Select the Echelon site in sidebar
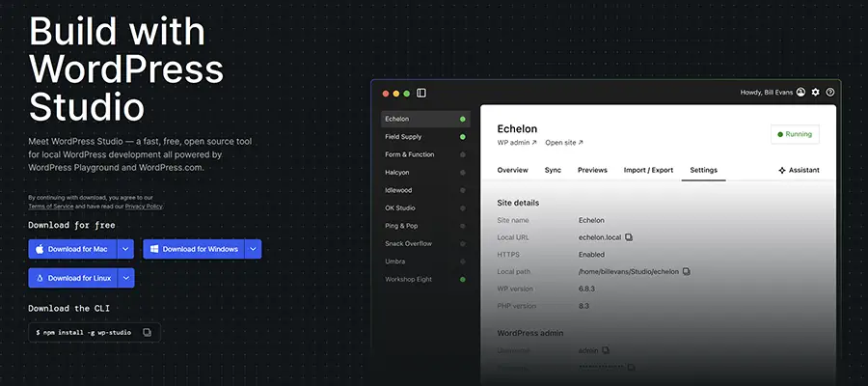This screenshot has height=386, width=868. [425, 119]
